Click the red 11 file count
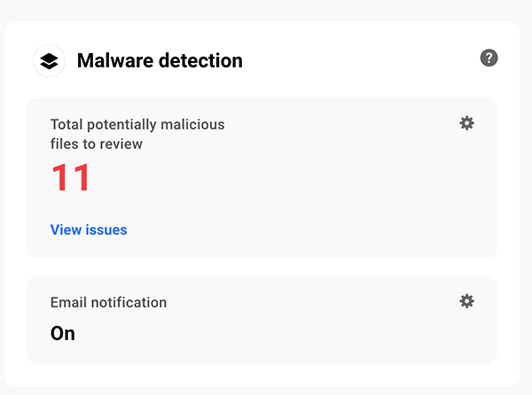 click(x=71, y=178)
